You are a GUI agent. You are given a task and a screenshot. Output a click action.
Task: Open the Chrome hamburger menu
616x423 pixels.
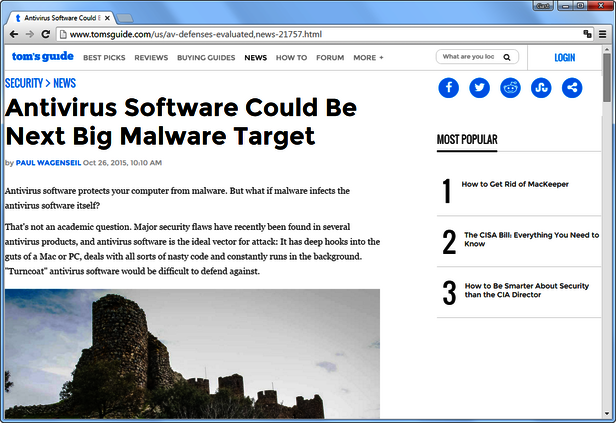pyautogui.click(x=602, y=34)
